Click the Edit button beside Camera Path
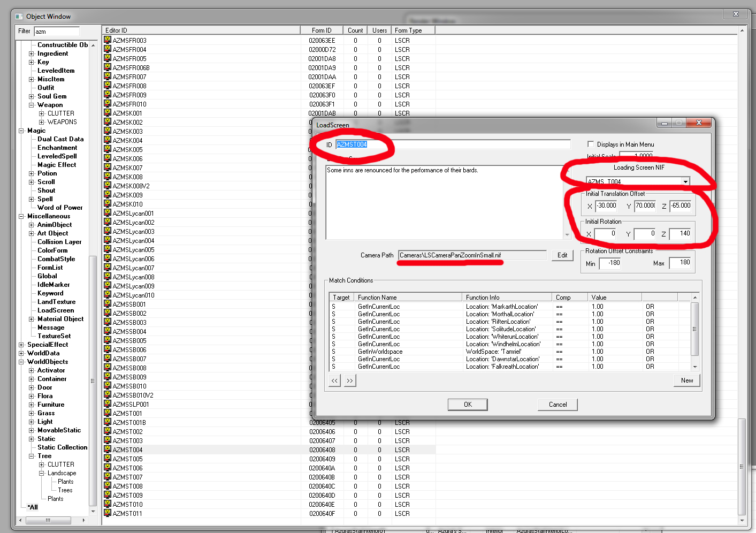 [x=562, y=255]
